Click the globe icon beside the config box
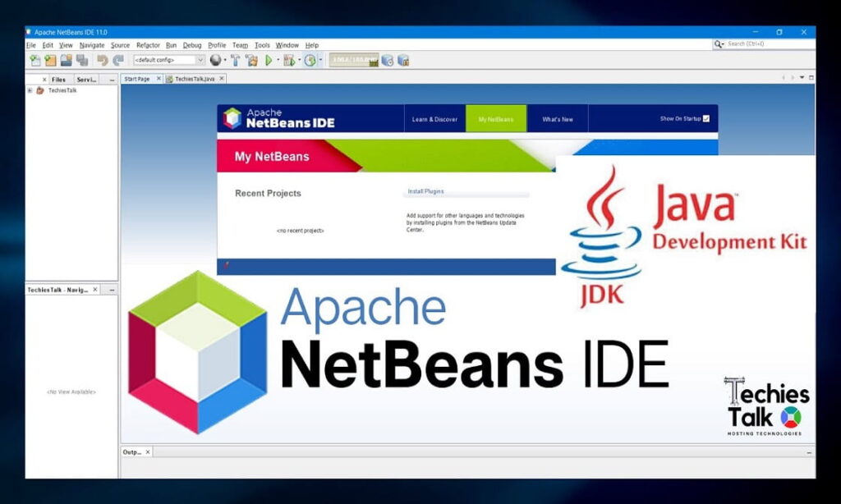Screen dimensions: 841x504 point(215,60)
